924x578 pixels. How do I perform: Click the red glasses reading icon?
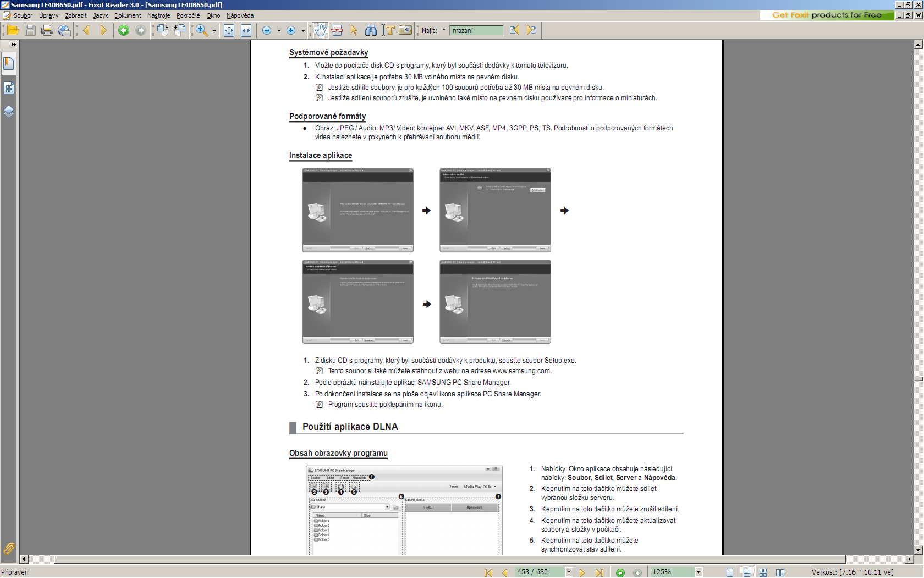pyautogui.click(x=337, y=30)
